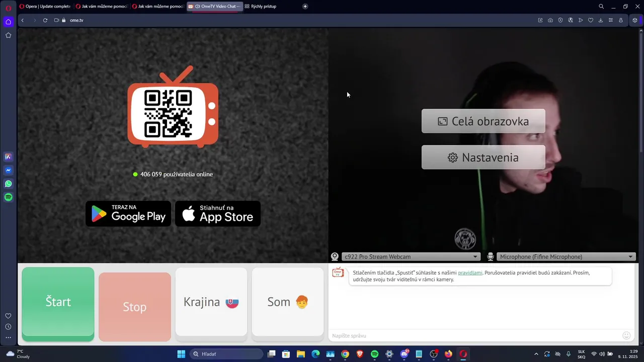Image resolution: width=644 pixels, height=362 pixels.
Task: Open App Store download badge
Action: pyautogui.click(x=218, y=214)
